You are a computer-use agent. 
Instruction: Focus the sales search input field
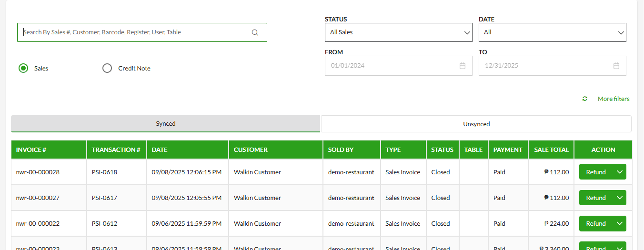[x=136, y=32]
